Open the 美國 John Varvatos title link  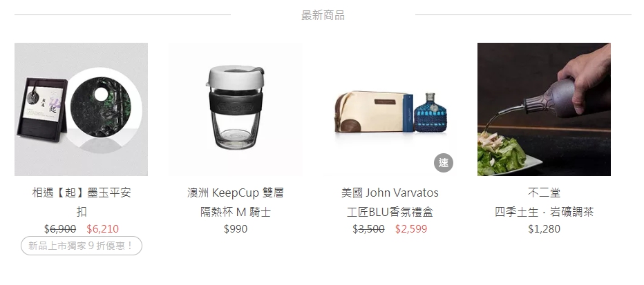(x=390, y=193)
